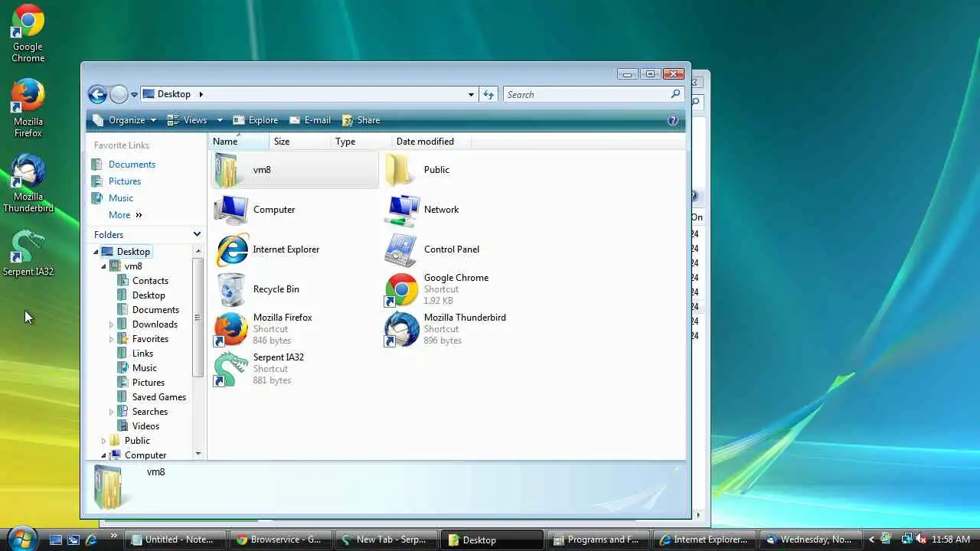Expand the Downloads tree node

coord(111,324)
